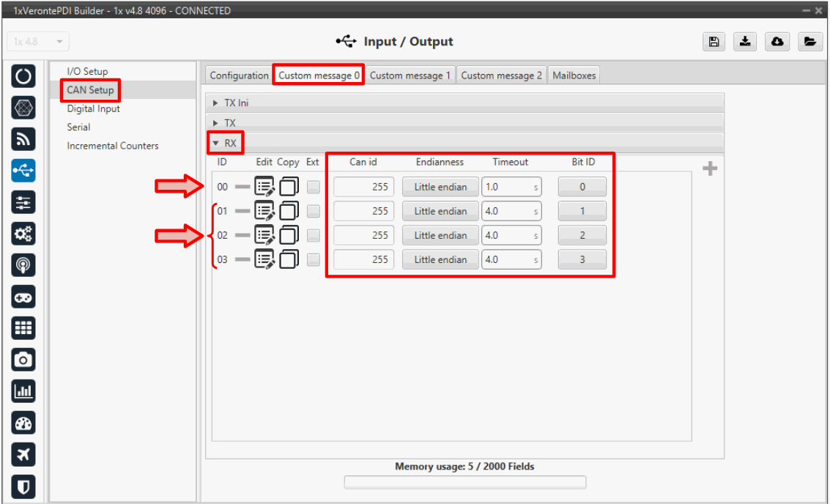Switch to Custom message 1 tab

410,75
